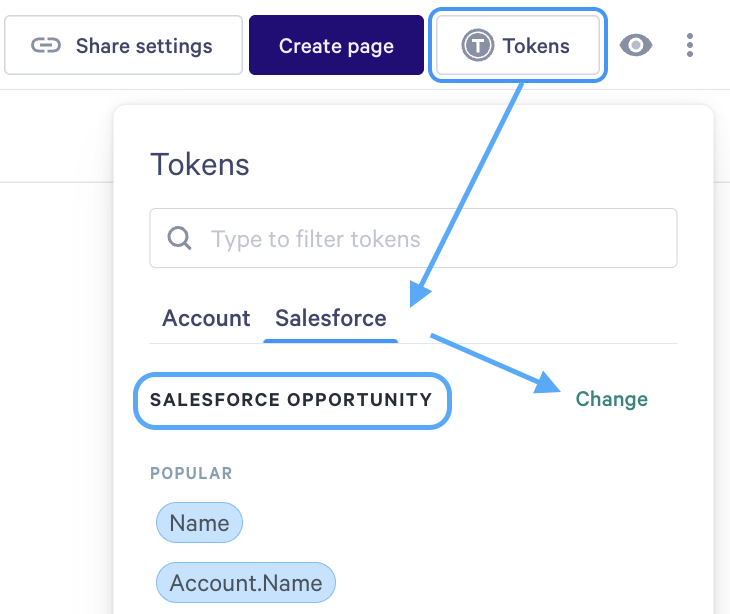Click the magnifying glass search icon
The width and height of the screenshot is (730, 614).
(180, 239)
